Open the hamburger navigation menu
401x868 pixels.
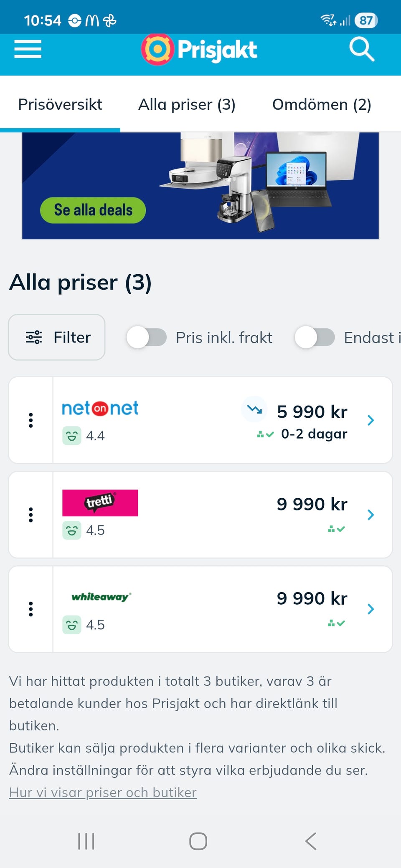tap(28, 49)
